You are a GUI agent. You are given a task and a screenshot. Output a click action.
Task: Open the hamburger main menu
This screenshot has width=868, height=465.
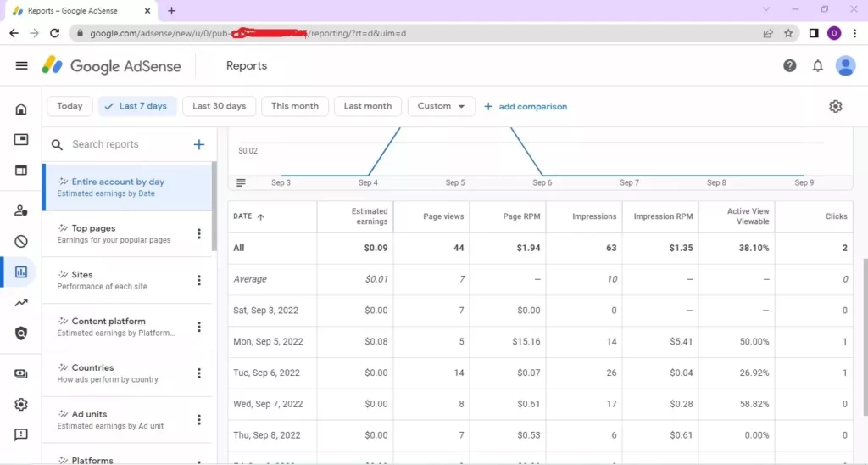click(x=21, y=66)
